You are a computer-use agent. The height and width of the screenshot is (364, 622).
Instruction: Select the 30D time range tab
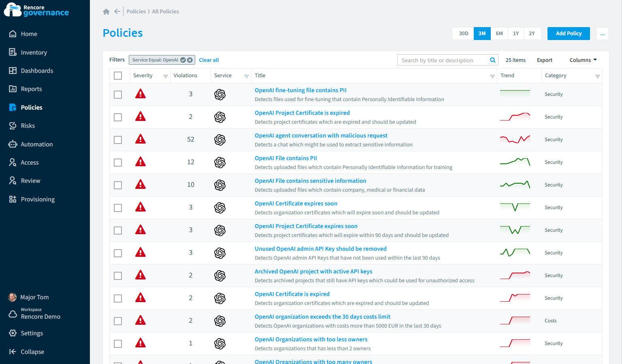(x=463, y=34)
